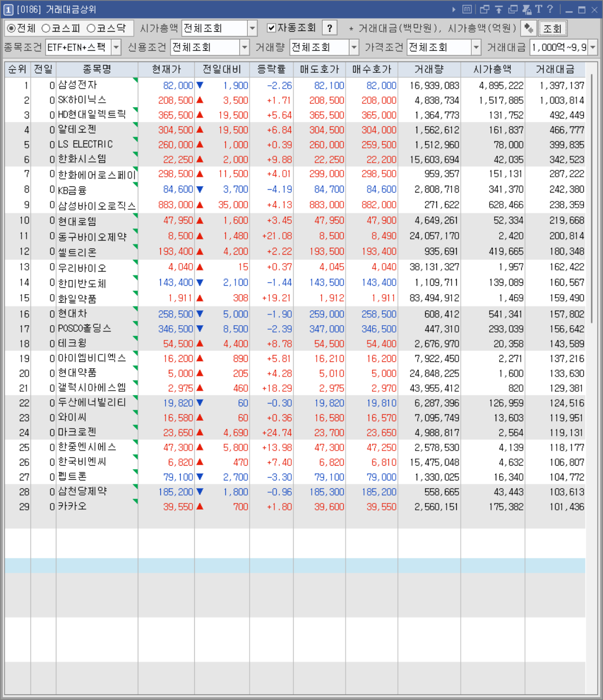Image resolution: width=603 pixels, height=700 pixels.
Task: Select the 삼성바이오로직스 stock name
Action: tap(97, 205)
